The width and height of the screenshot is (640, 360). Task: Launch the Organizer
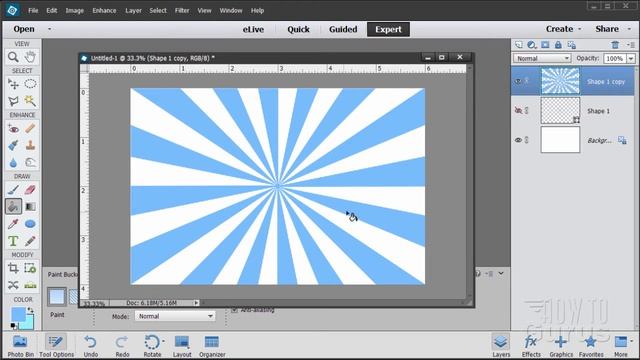coord(212,346)
